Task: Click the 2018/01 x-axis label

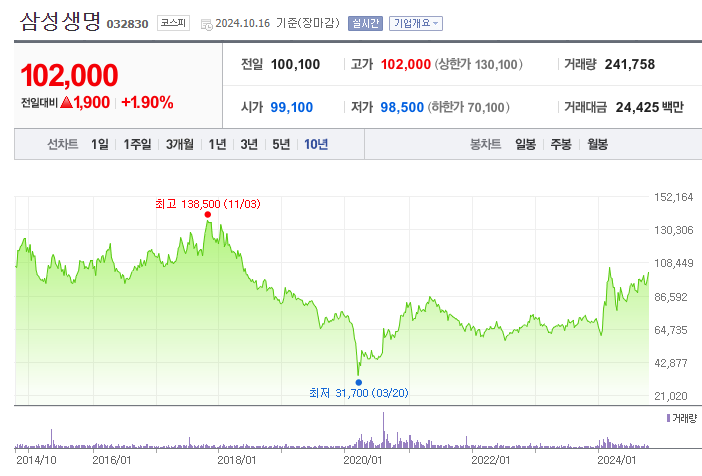Action: pos(237,460)
